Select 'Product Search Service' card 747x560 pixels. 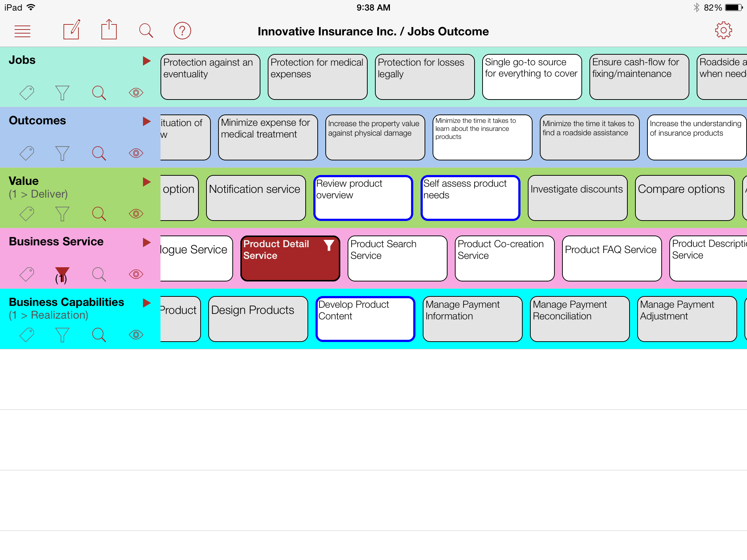(398, 258)
